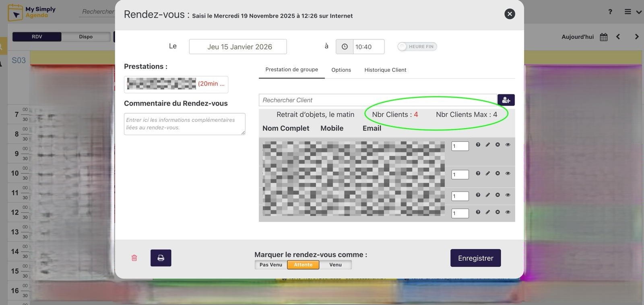Remove the second client with its X icon
The height and width of the screenshot is (305, 644).
(497, 173)
